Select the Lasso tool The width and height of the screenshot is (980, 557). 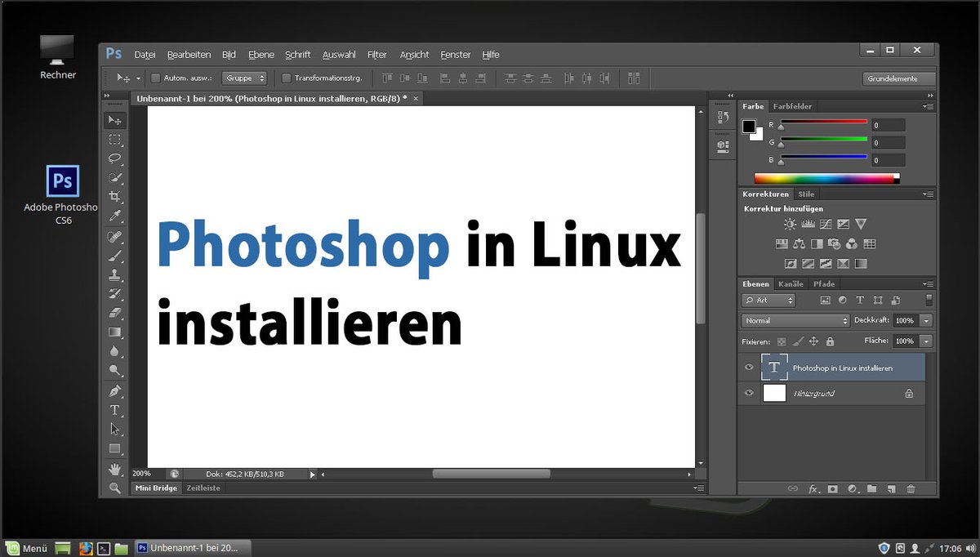click(115, 158)
